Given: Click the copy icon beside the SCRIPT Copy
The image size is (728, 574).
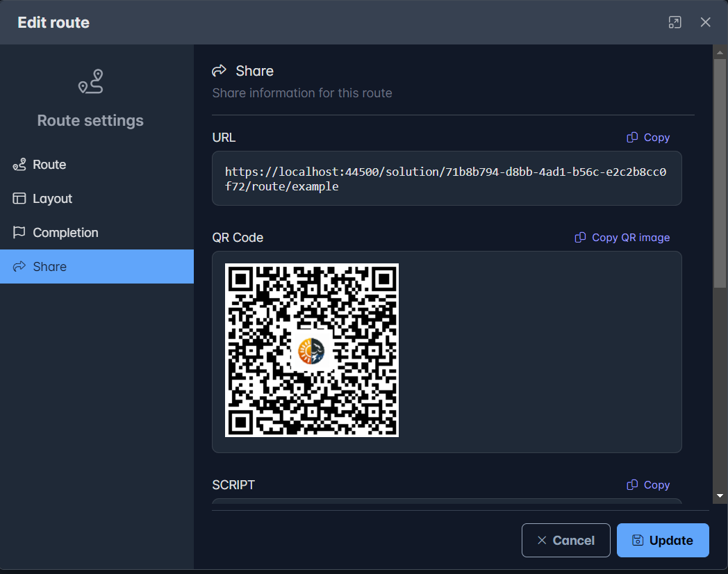Looking at the screenshot, I should (632, 485).
